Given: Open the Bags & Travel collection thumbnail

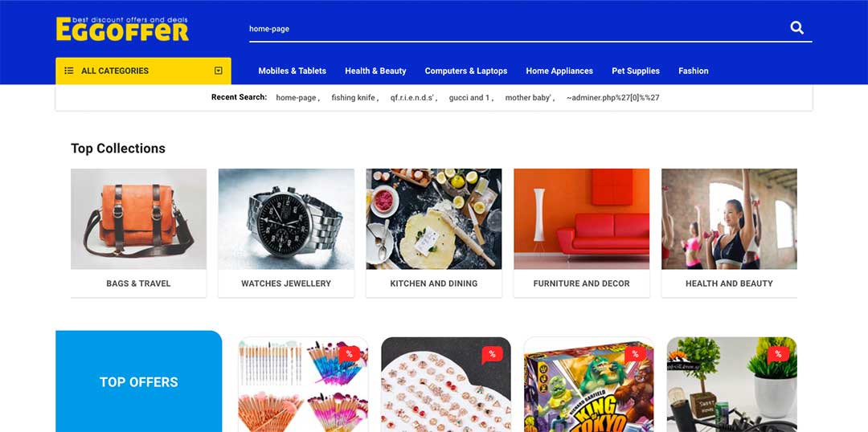Looking at the screenshot, I should pos(138,219).
